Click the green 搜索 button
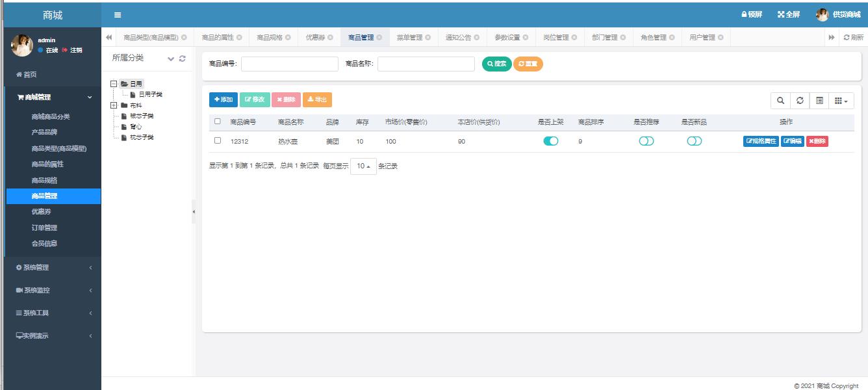Viewport: 868px width, 390px height. (497, 64)
